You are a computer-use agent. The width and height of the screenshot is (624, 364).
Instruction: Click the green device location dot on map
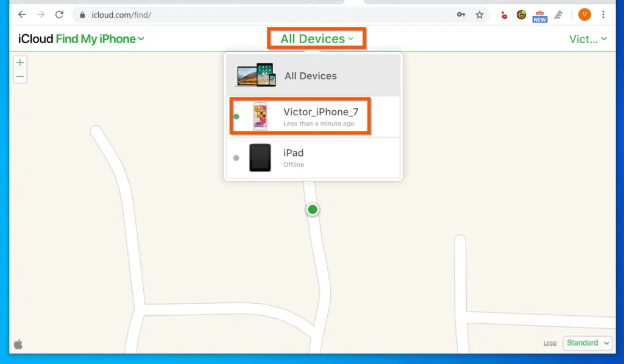(313, 209)
